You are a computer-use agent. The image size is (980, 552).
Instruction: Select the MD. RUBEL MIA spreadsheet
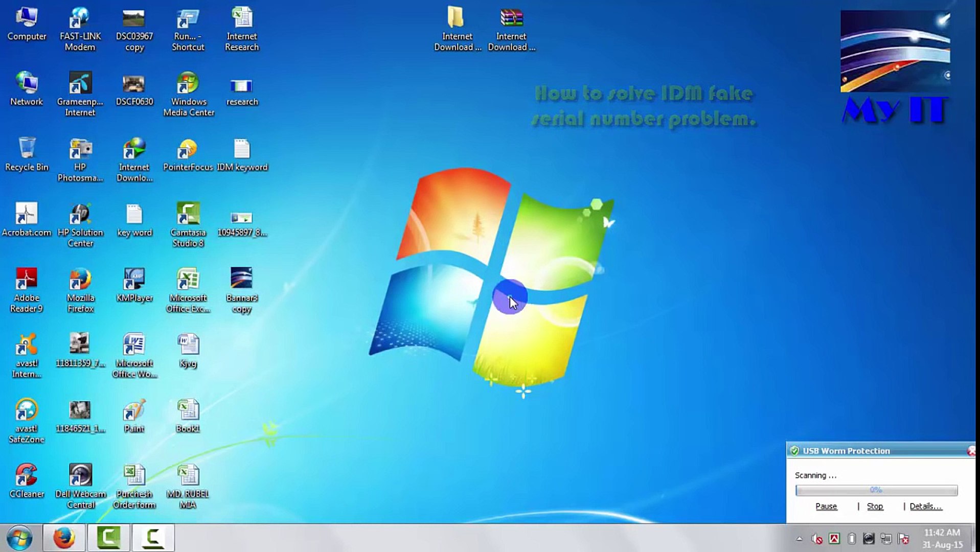pos(188,487)
